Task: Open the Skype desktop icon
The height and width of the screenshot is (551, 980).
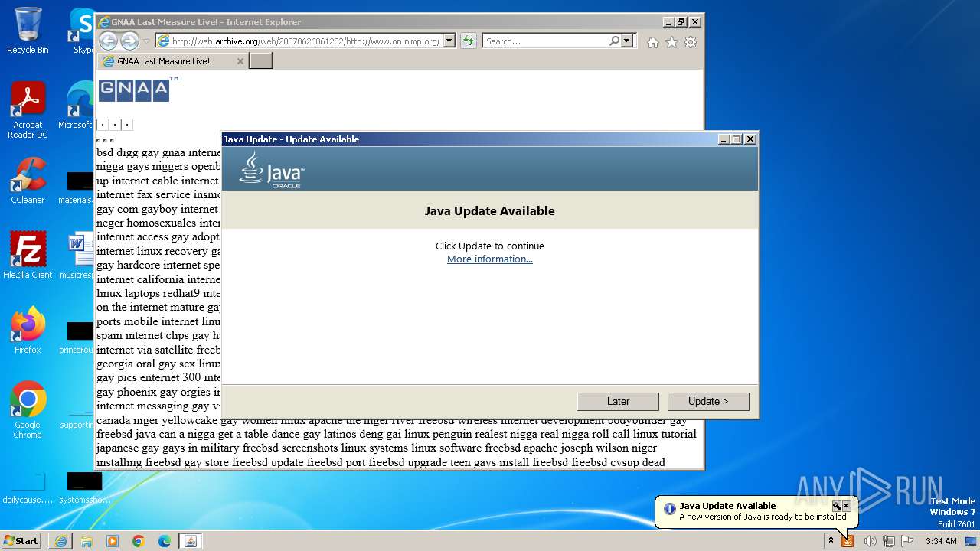Action: point(81,31)
